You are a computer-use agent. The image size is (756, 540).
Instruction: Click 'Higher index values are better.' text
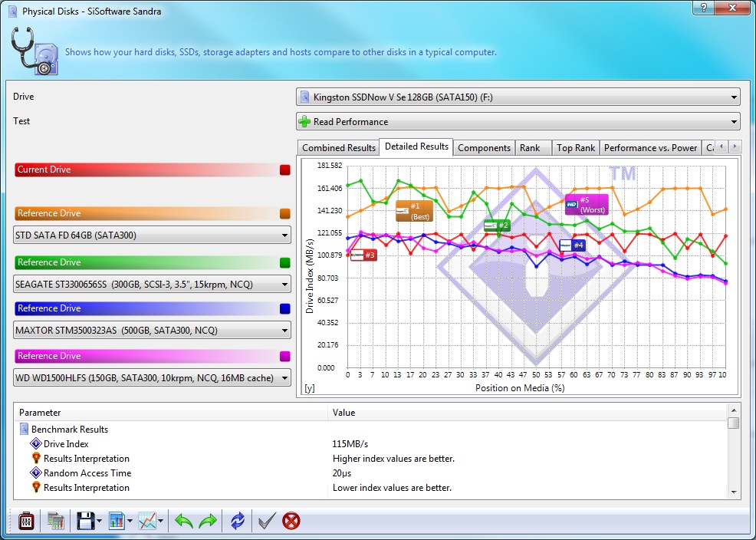pyautogui.click(x=393, y=459)
